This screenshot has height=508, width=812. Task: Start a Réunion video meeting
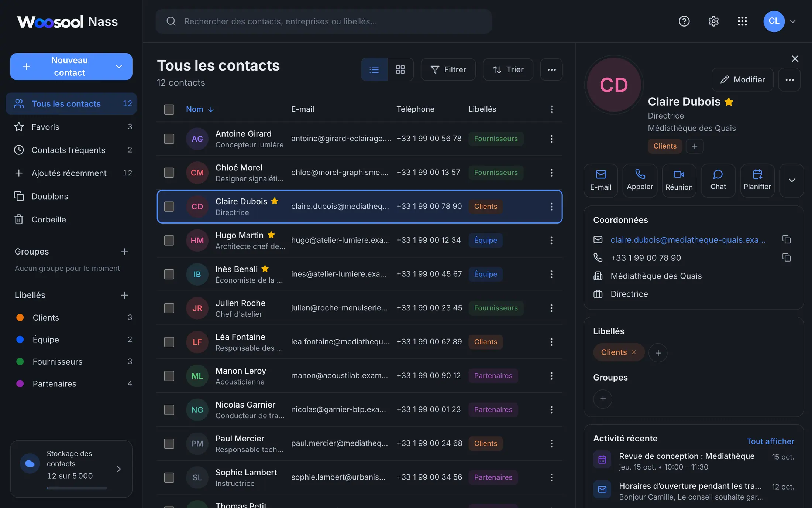[x=679, y=181]
